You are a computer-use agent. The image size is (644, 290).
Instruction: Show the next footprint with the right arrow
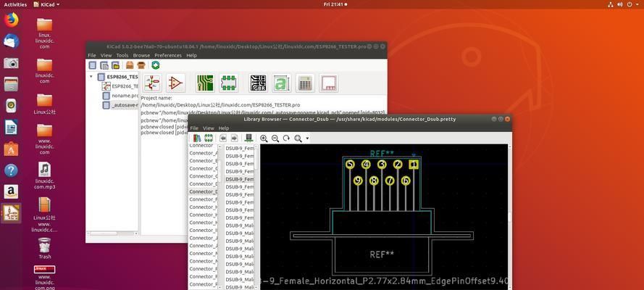pos(234,138)
